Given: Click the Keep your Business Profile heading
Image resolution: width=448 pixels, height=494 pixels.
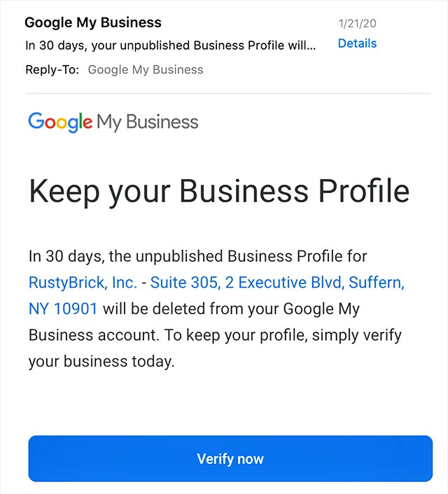Looking at the screenshot, I should [219, 192].
